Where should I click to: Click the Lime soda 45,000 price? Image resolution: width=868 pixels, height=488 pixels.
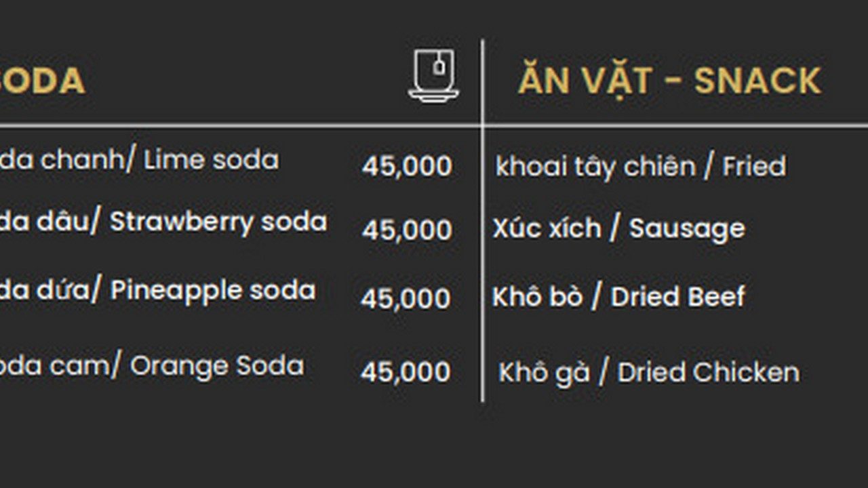pyautogui.click(x=407, y=166)
